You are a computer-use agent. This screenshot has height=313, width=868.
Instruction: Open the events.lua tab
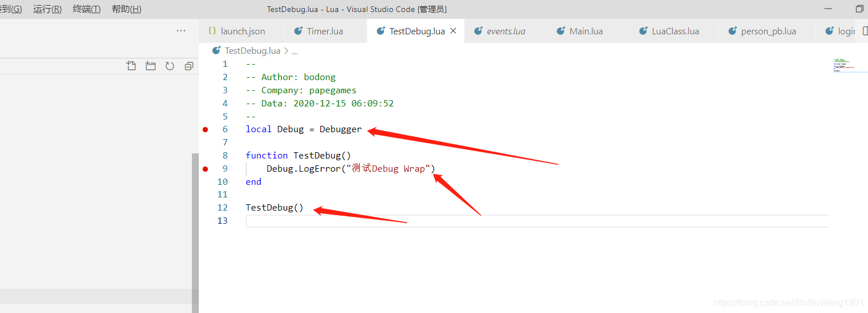(506, 31)
